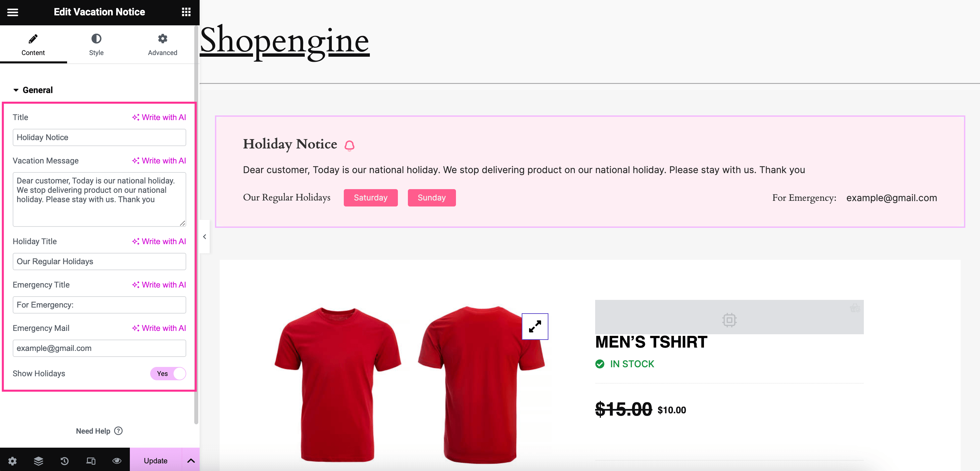980x471 pixels.
Task: Click the settings gear icon bottom left
Action: [12, 460]
